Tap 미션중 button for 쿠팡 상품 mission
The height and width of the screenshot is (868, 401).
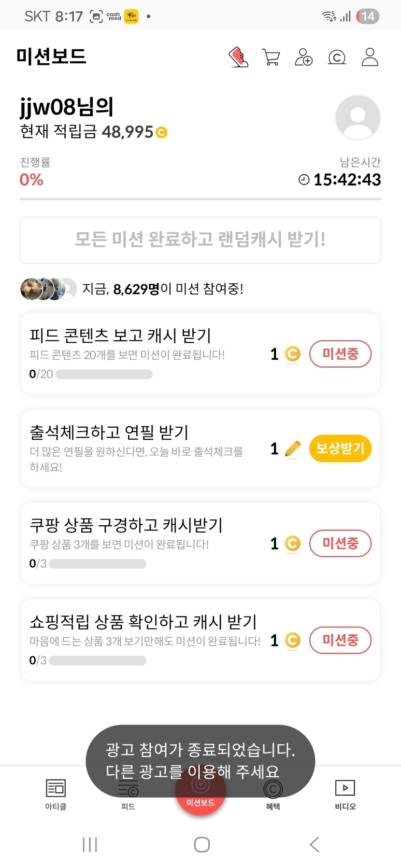pyautogui.click(x=340, y=544)
